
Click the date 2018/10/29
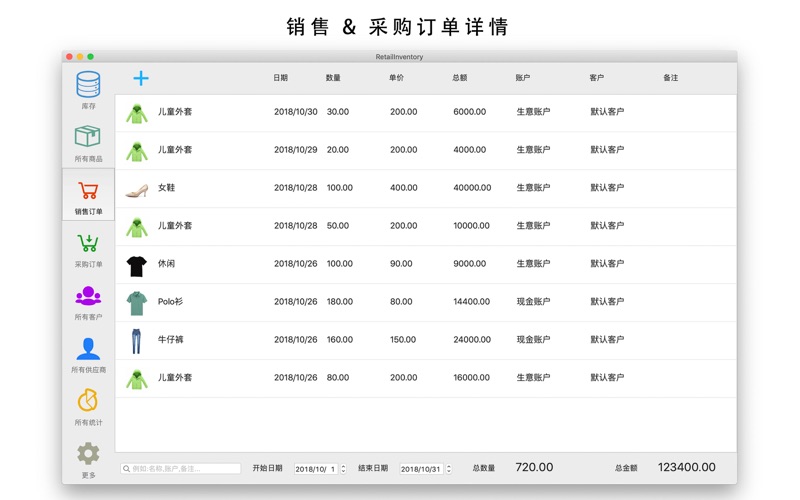(295, 149)
